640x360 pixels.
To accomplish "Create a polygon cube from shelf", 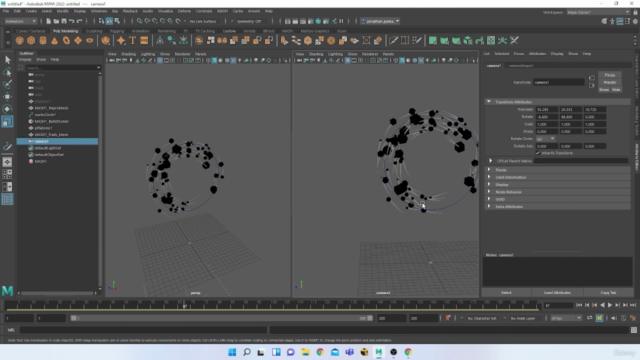I will [31, 40].
